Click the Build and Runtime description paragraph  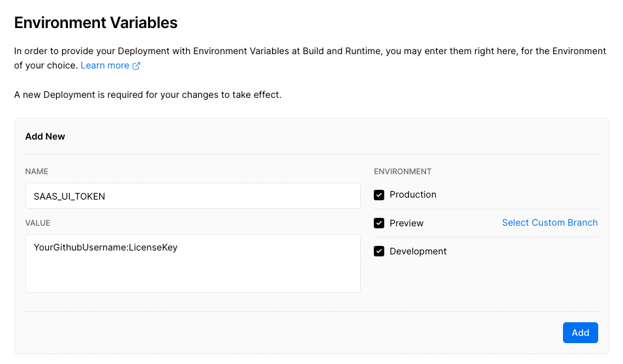click(310, 59)
